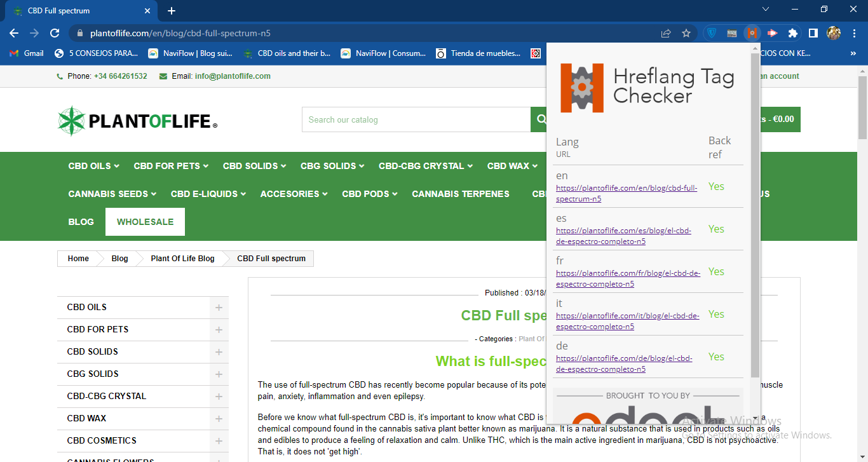Open the Gmail bookmark

27,53
